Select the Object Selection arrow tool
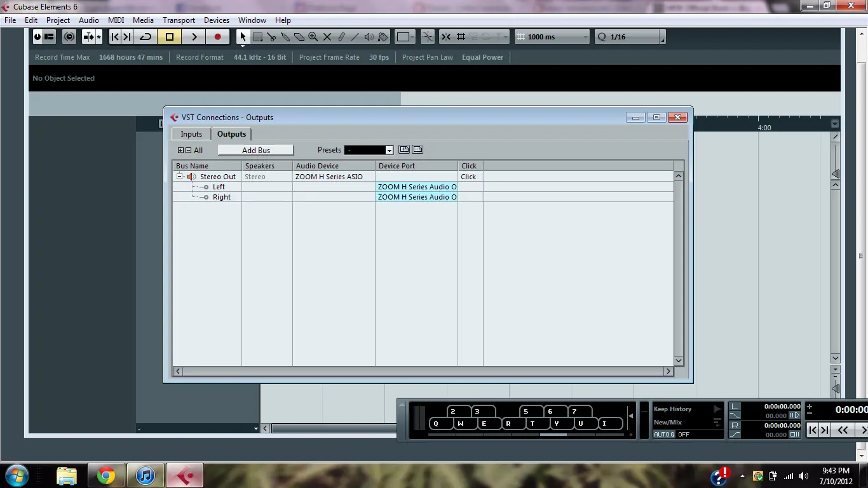Viewport: 868px width, 488px height. (243, 37)
